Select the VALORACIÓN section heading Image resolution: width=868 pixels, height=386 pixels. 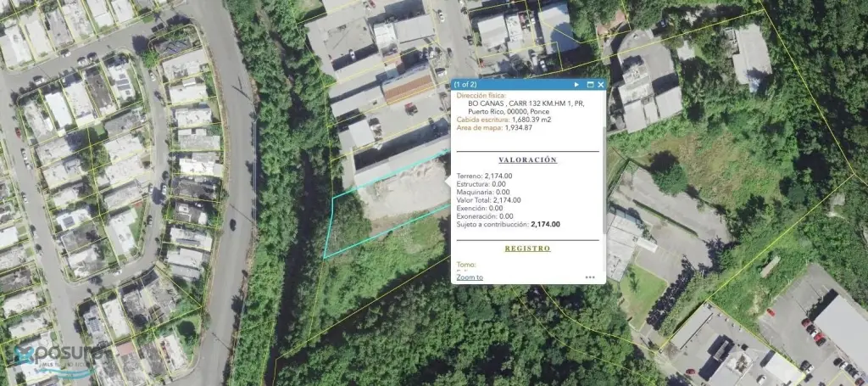pyautogui.click(x=527, y=159)
